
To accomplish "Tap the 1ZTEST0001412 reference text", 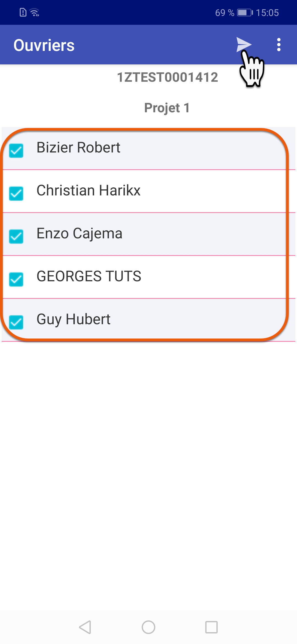I will point(167,77).
